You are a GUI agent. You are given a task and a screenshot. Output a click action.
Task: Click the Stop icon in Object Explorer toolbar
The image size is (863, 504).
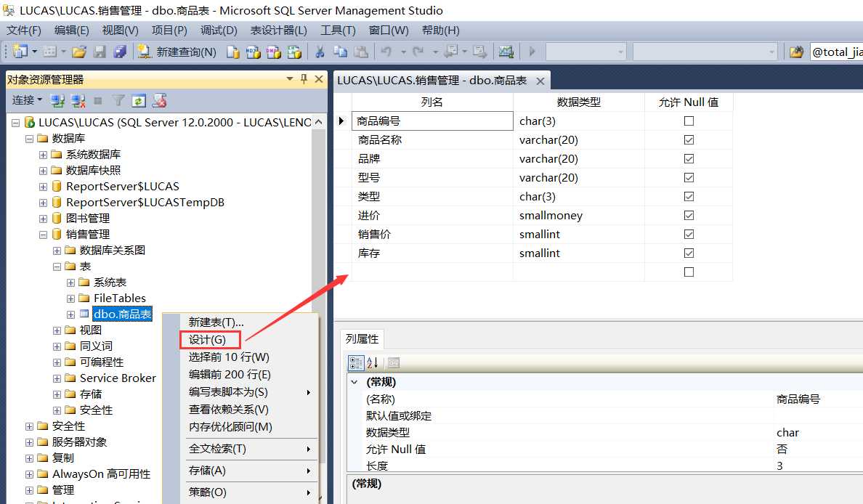click(98, 101)
